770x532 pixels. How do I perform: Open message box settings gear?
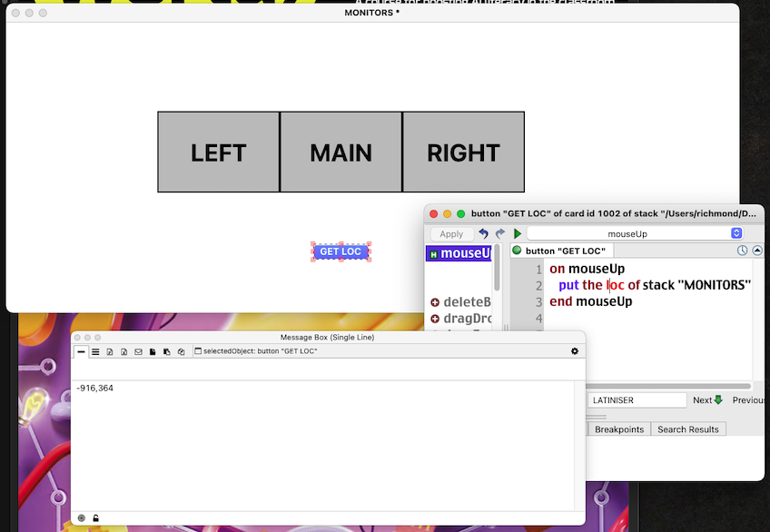(574, 351)
